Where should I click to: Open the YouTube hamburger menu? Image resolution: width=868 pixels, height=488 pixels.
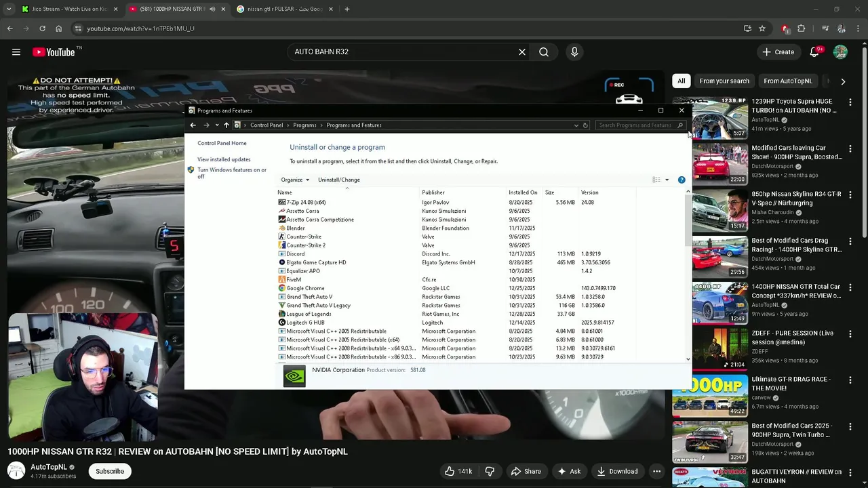click(16, 52)
